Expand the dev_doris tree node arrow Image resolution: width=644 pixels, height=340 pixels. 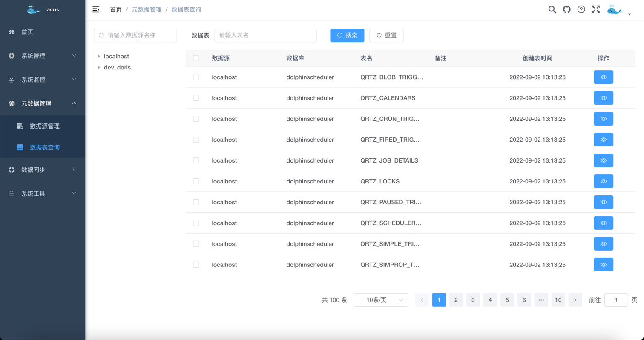tap(99, 67)
